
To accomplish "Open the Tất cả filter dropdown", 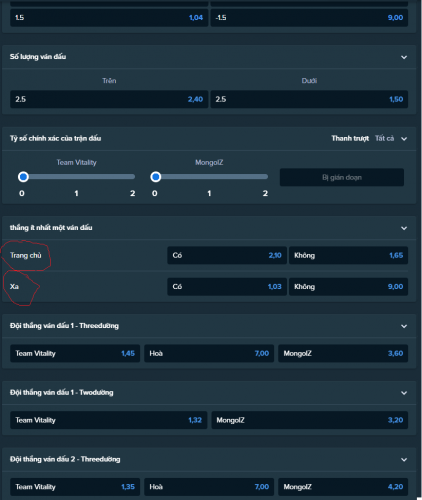I will [x=391, y=138].
